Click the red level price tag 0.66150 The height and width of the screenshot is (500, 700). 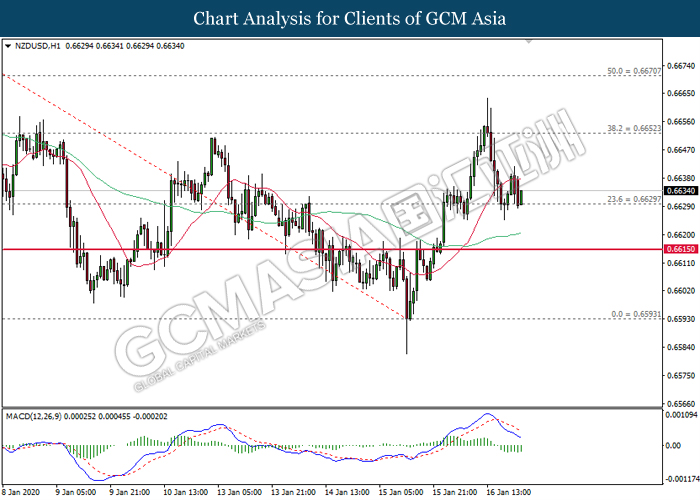pyautogui.click(x=681, y=249)
